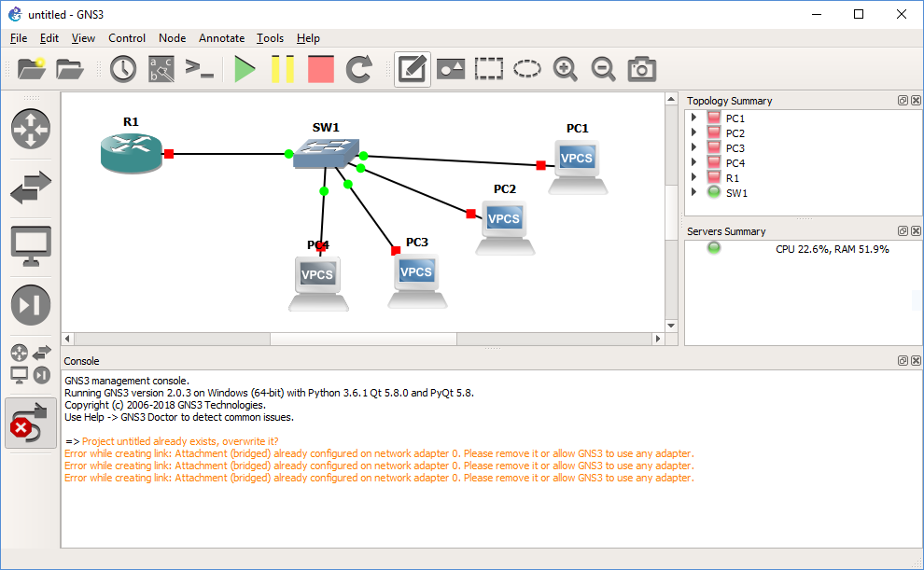
Task: Click the canvas horizontal scrollbar thumb
Action: [x=364, y=339]
